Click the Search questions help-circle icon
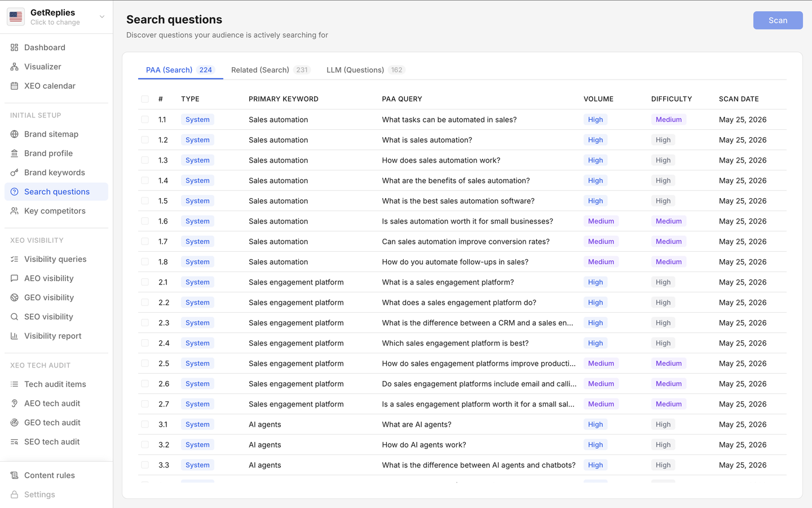 coord(15,192)
